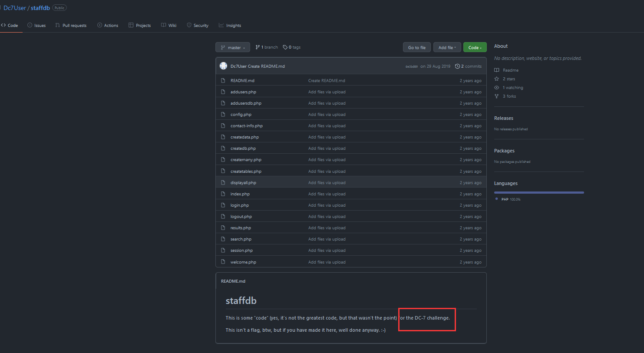Open the createmany.php file
The image size is (644, 353).
click(246, 160)
